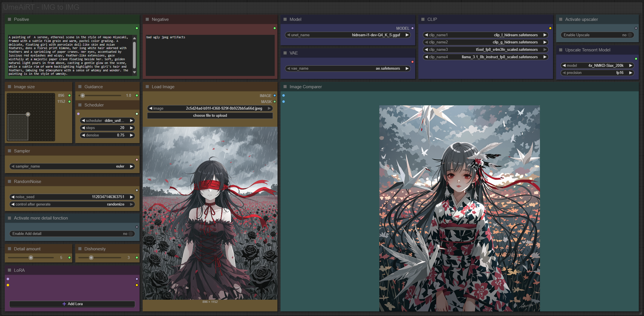Open the unet_name model dropdown
644x316 pixels.
[348, 35]
